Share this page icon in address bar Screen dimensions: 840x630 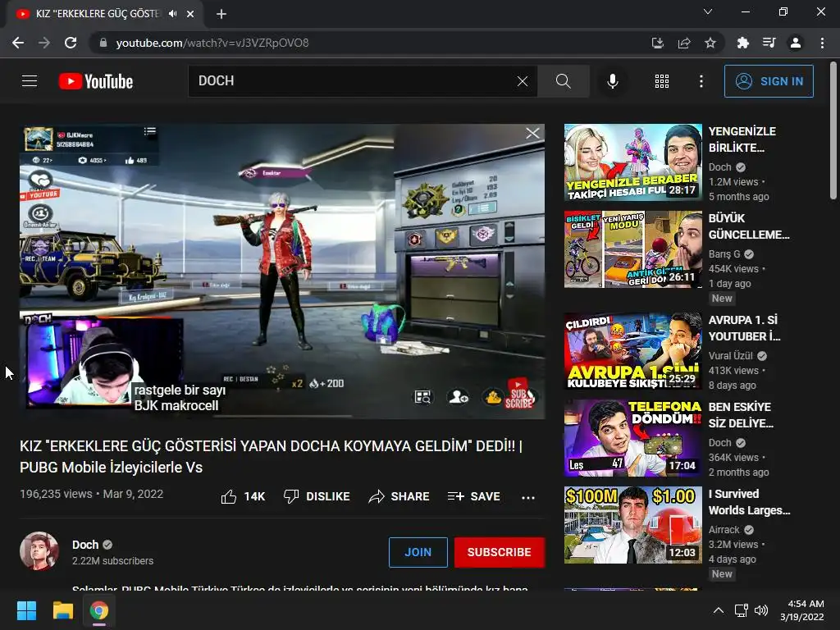(x=684, y=43)
